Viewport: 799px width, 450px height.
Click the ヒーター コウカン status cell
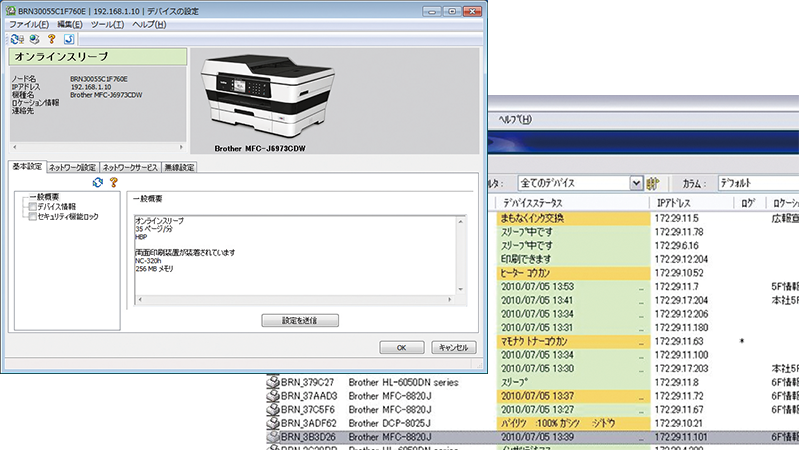pyautogui.click(x=573, y=273)
